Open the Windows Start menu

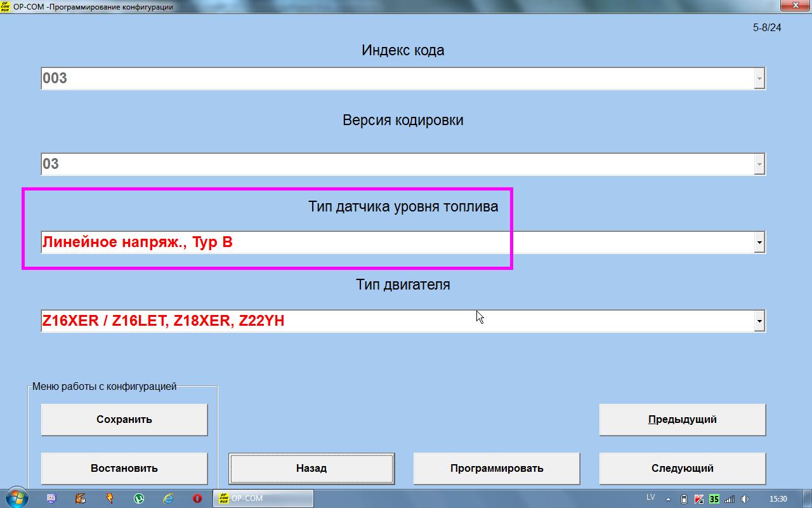click(x=15, y=498)
